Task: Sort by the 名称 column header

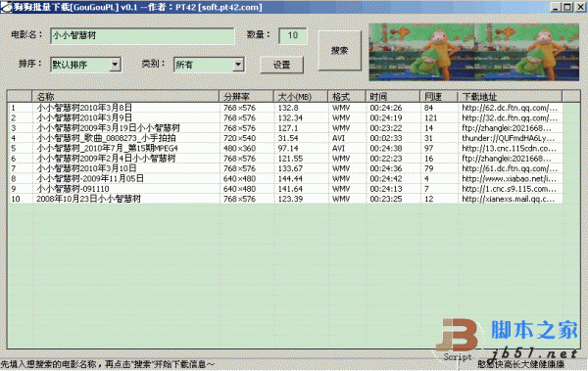Action: pyautogui.click(x=125, y=97)
